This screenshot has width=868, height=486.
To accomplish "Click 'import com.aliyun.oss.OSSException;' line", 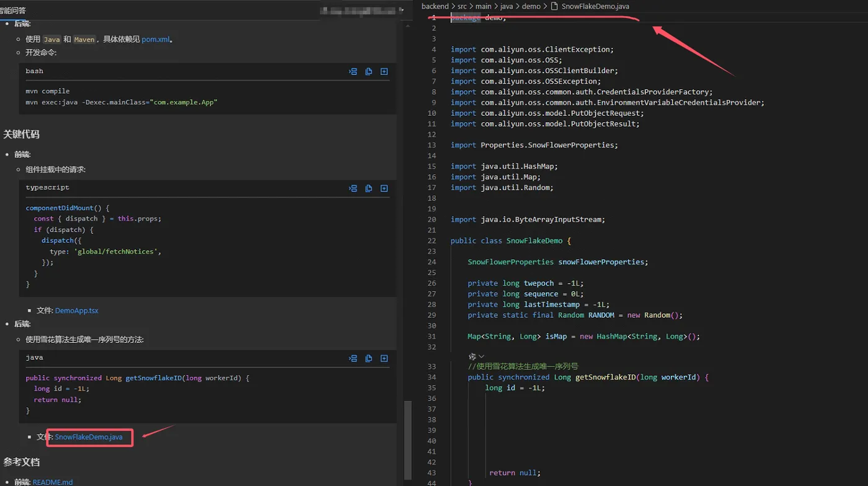I will coord(526,81).
